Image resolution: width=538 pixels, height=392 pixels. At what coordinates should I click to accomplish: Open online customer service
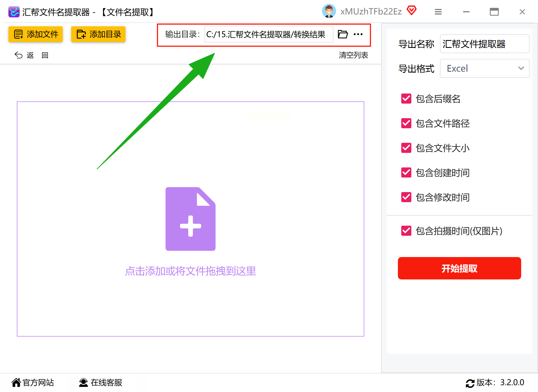pyautogui.click(x=101, y=382)
